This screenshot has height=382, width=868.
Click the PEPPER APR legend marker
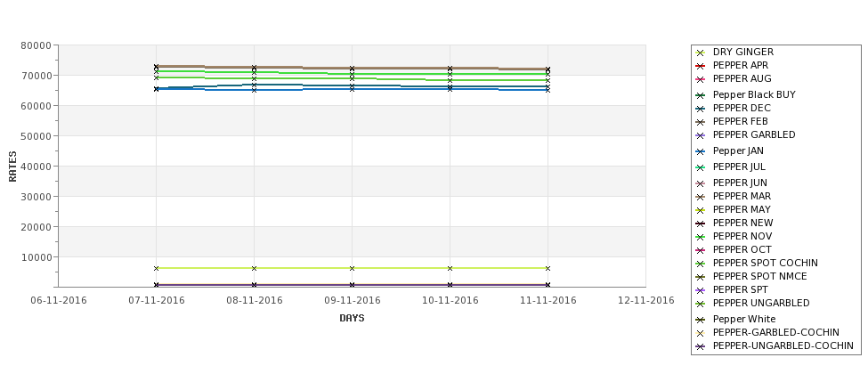700,66
